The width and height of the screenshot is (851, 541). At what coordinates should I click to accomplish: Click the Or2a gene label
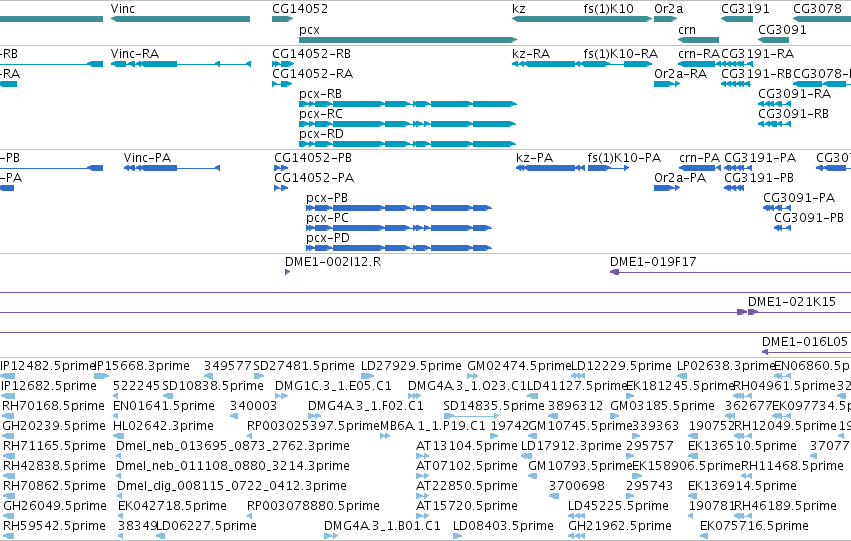(669, 8)
